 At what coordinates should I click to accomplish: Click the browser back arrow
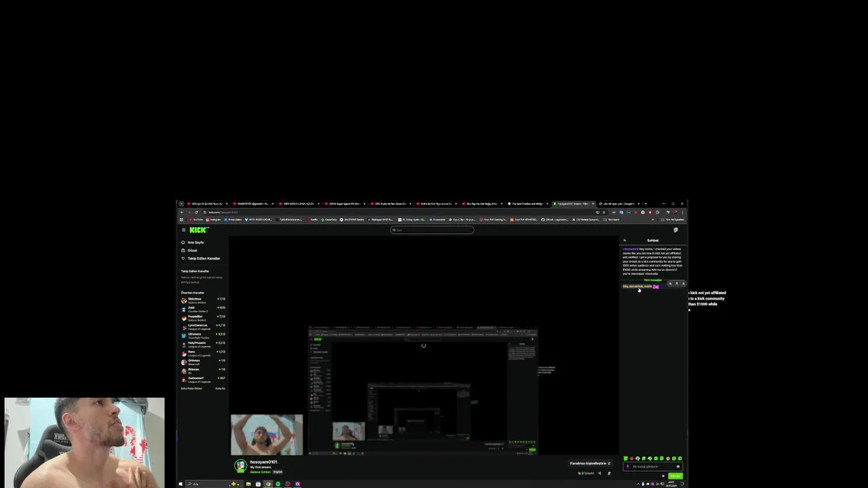(x=182, y=212)
